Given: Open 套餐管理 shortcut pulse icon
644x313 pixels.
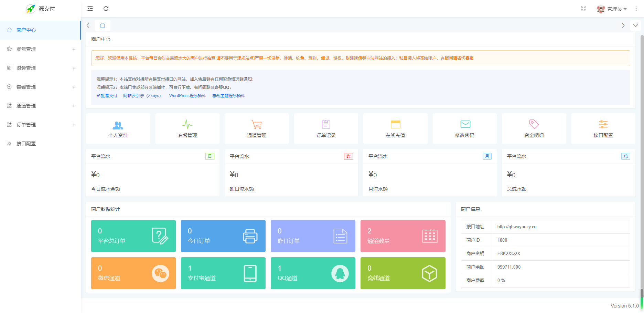Looking at the screenshot, I should click(x=187, y=124).
